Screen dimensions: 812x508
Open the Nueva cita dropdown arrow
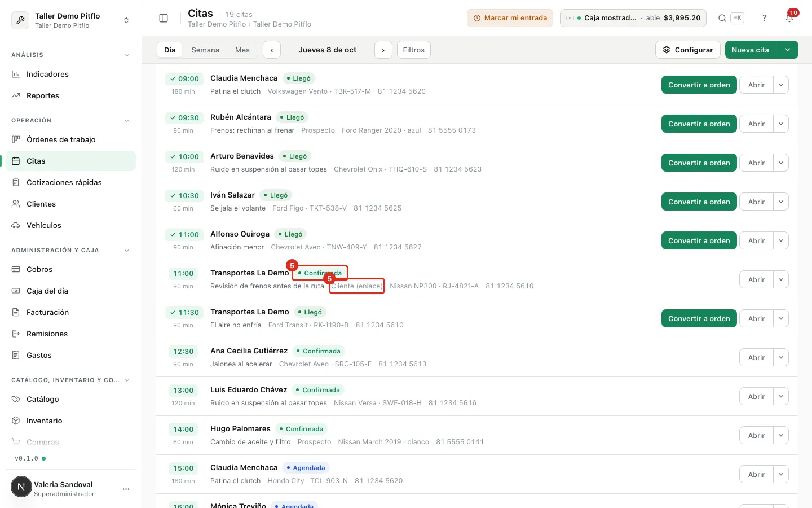point(787,50)
